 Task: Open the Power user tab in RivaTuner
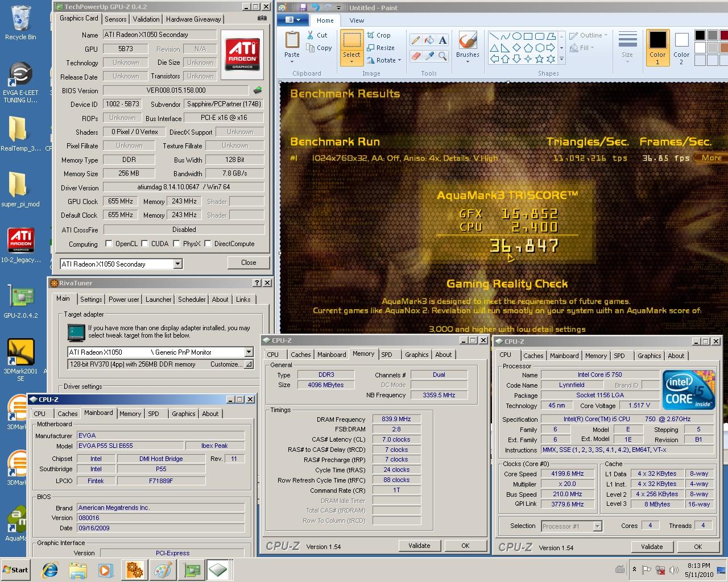pos(123,300)
